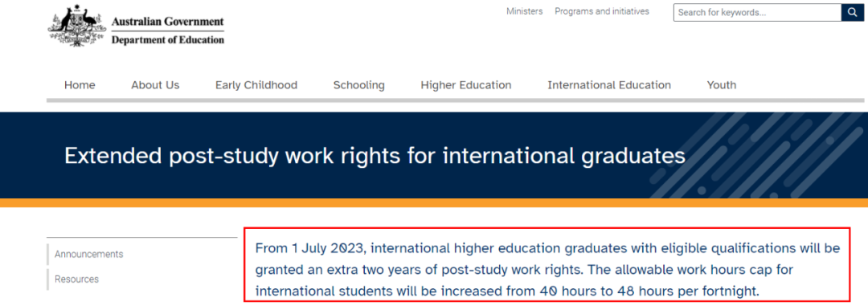Click the Australian Government wordmark text
Screen dimensions: 868x306
168,22
